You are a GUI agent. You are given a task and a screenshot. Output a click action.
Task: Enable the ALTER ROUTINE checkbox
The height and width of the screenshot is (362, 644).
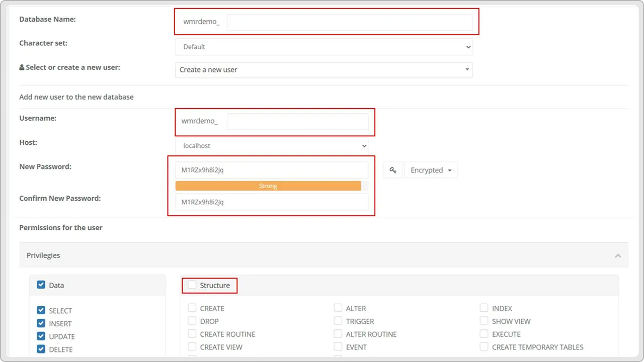[338, 334]
